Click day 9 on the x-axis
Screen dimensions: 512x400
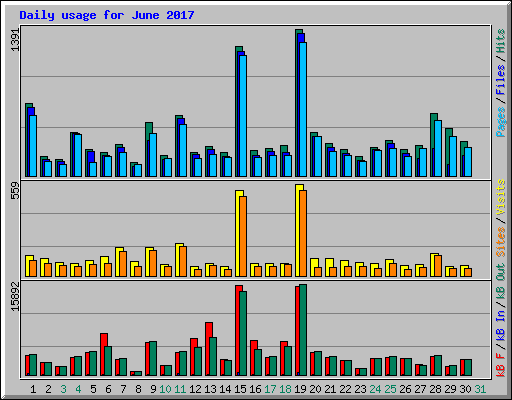pos(153,389)
